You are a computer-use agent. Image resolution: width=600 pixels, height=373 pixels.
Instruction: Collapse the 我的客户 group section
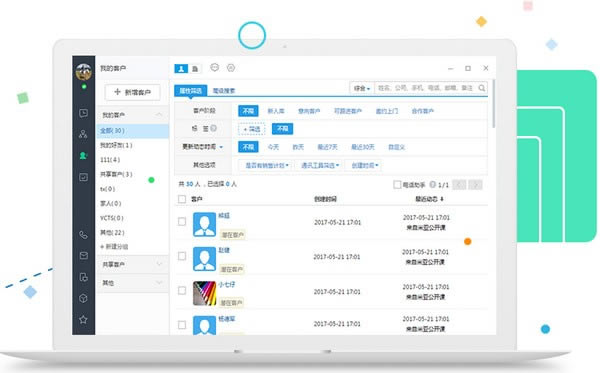point(159,115)
